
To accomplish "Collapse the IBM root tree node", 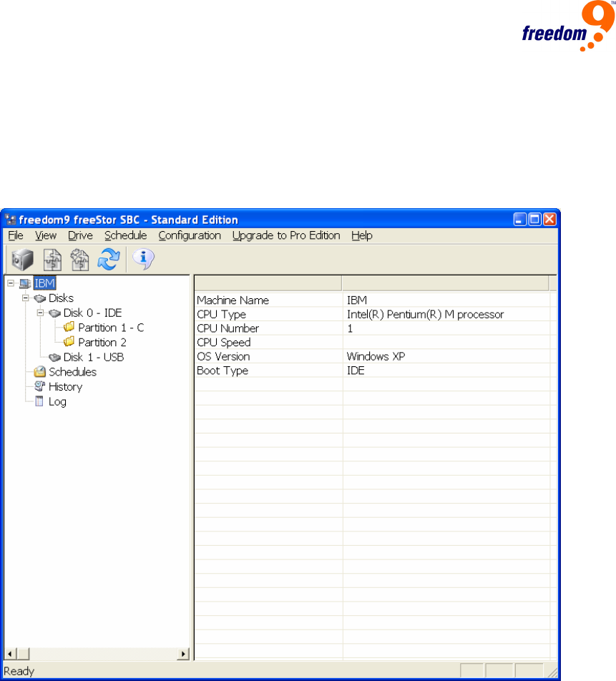I will click(11, 283).
